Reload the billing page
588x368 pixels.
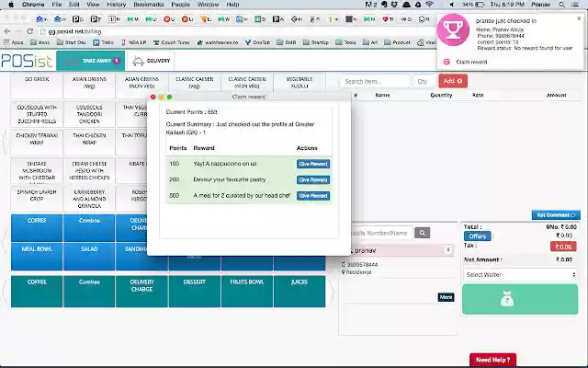click(x=30, y=31)
